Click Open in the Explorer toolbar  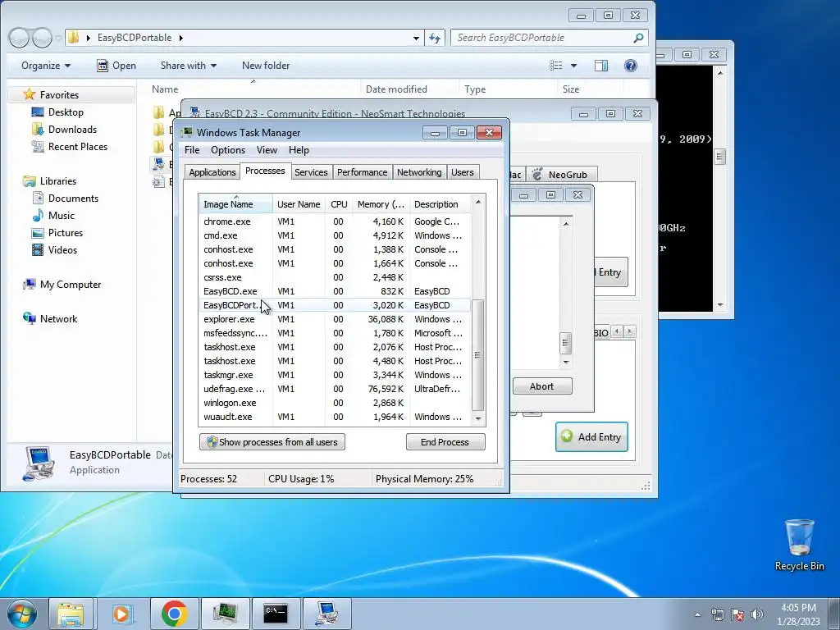tap(116, 66)
